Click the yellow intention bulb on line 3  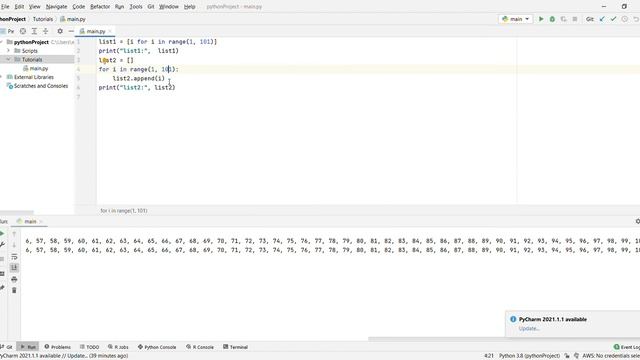coord(104,60)
